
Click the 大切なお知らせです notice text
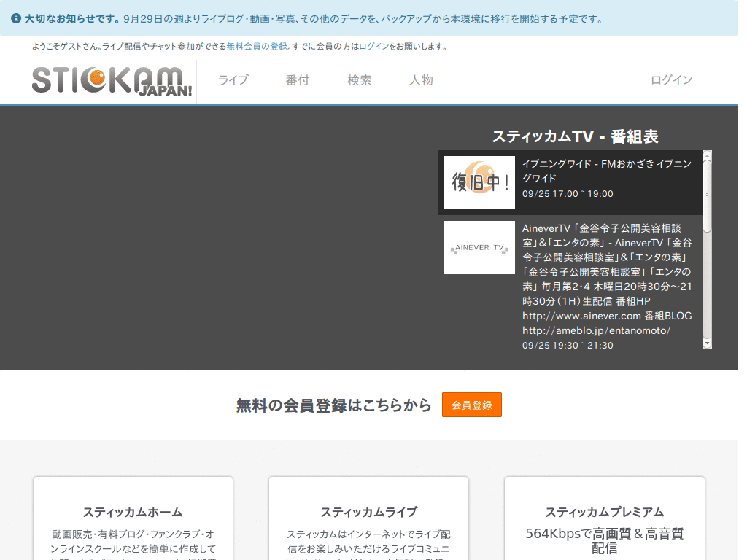coord(72,19)
